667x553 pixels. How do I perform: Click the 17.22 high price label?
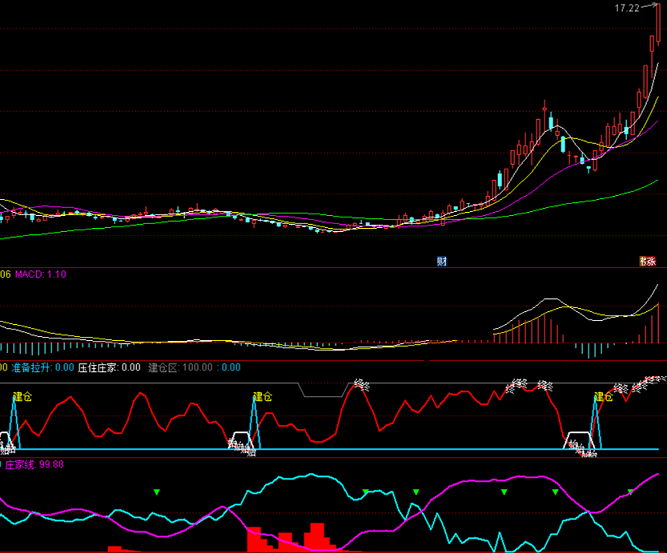627,8
